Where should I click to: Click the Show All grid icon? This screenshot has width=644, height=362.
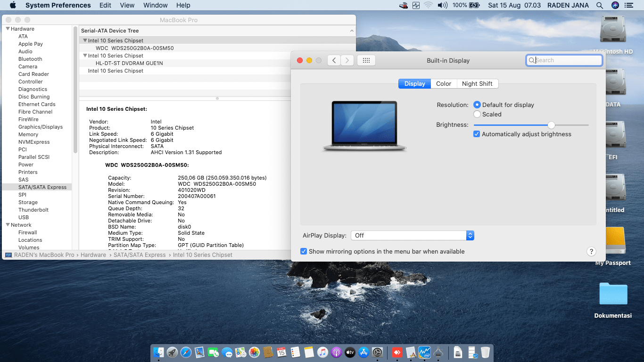(x=366, y=60)
